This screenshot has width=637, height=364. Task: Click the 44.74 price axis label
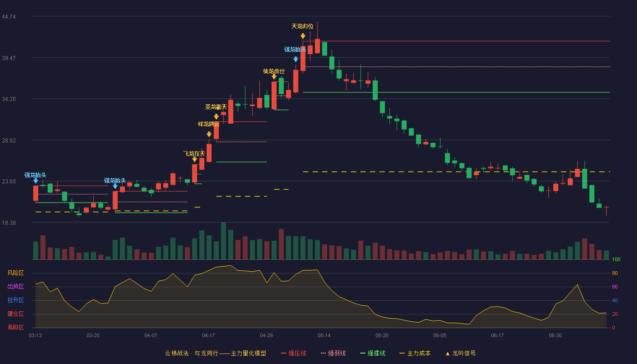pyautogui.click(x=9, y=17)
